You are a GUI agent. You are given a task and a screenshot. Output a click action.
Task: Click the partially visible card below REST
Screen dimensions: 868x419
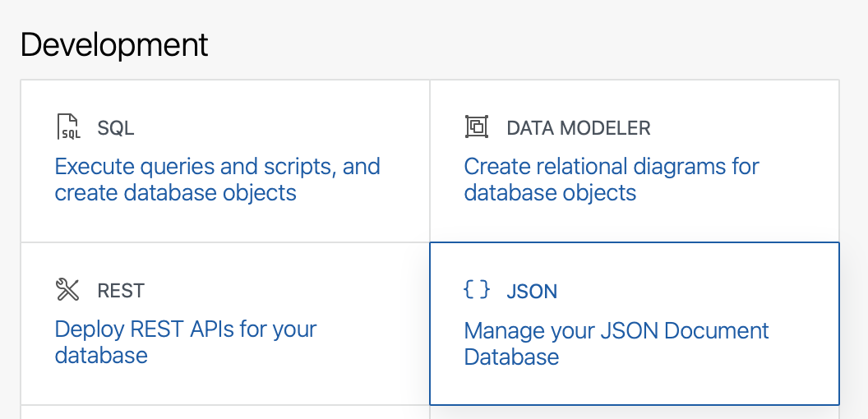(x=222, y=412)
